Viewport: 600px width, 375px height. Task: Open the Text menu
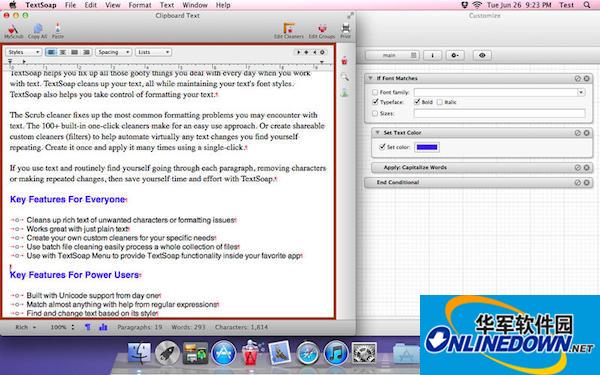[167, 5]
